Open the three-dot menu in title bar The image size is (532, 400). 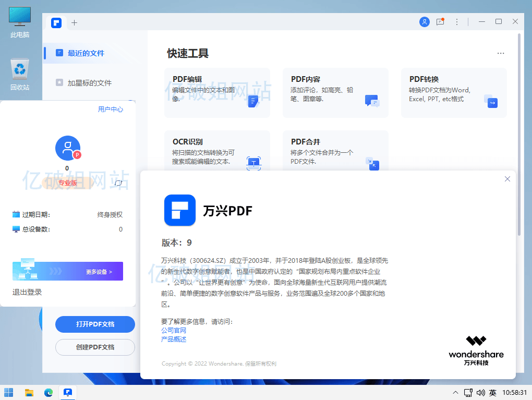tap(457, 22)
